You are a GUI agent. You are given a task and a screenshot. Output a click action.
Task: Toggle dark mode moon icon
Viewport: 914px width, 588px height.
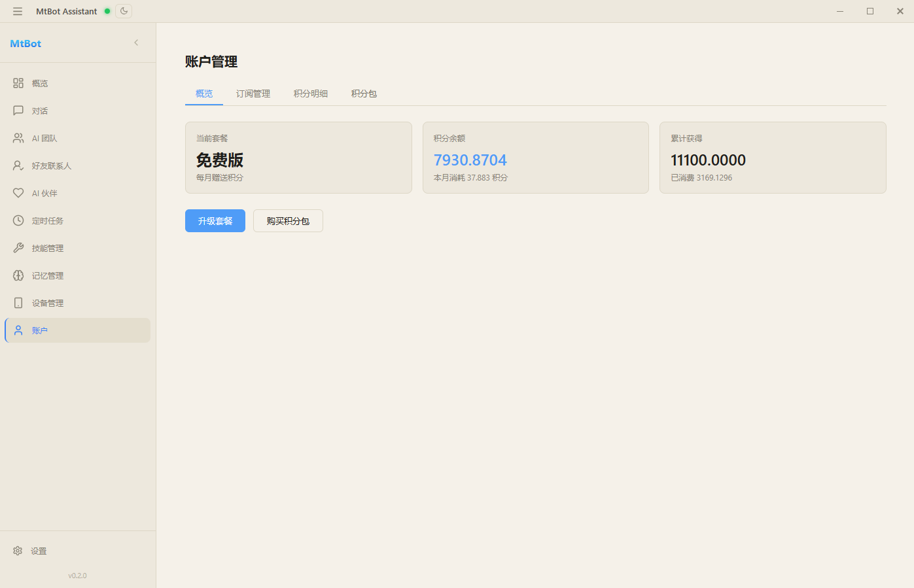click(x=124, y=10)
